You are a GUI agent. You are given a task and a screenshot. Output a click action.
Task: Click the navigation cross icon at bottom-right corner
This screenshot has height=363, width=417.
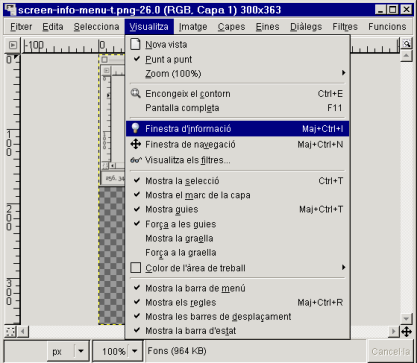pyautogui.click(x=406, y=332)
